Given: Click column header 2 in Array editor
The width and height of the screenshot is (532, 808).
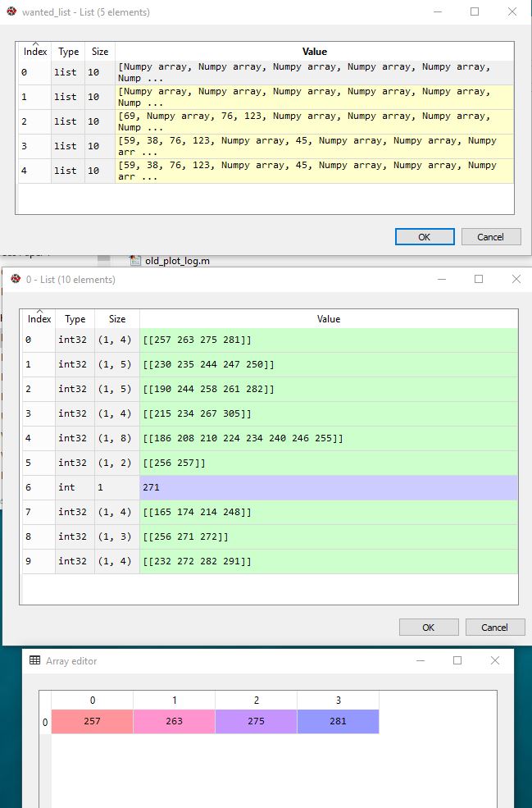Looking at the screenshot, I should (x=256, y=701).
